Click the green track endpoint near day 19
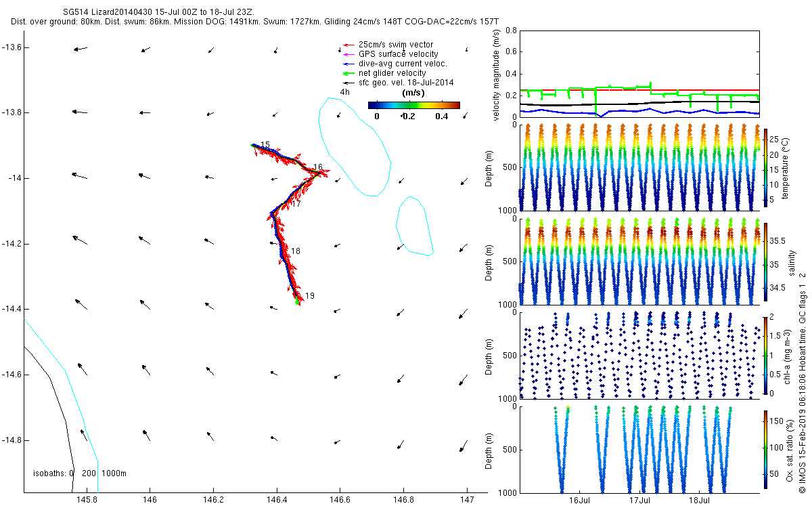The image size is (812, 508). [x=298, y=303]
